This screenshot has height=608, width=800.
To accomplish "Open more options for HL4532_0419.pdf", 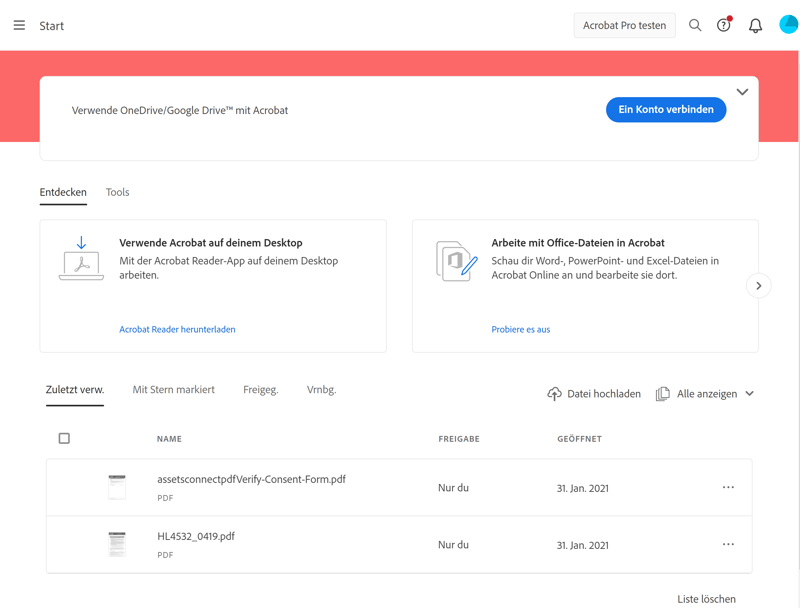I will (x=728, y=545).
